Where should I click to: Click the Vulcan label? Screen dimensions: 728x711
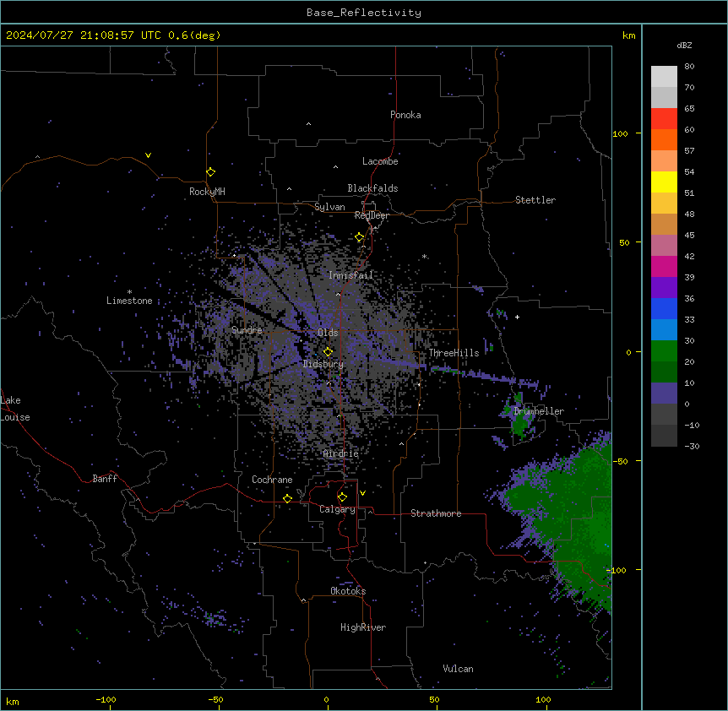coord(459,669)
